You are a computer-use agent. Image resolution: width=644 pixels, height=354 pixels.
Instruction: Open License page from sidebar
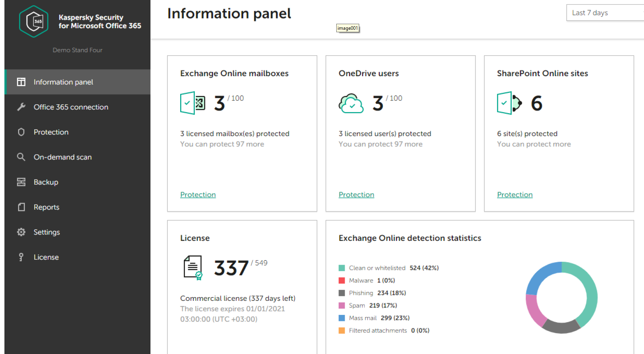(78, 257)
